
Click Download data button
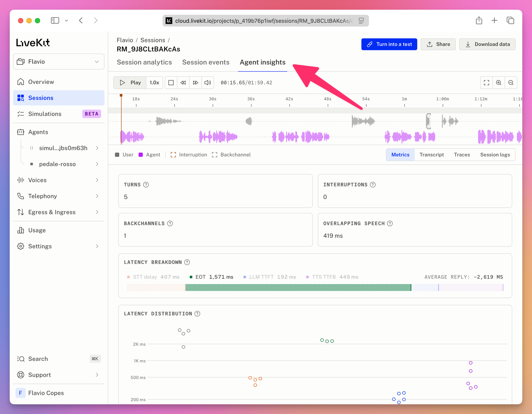[487, 44]
